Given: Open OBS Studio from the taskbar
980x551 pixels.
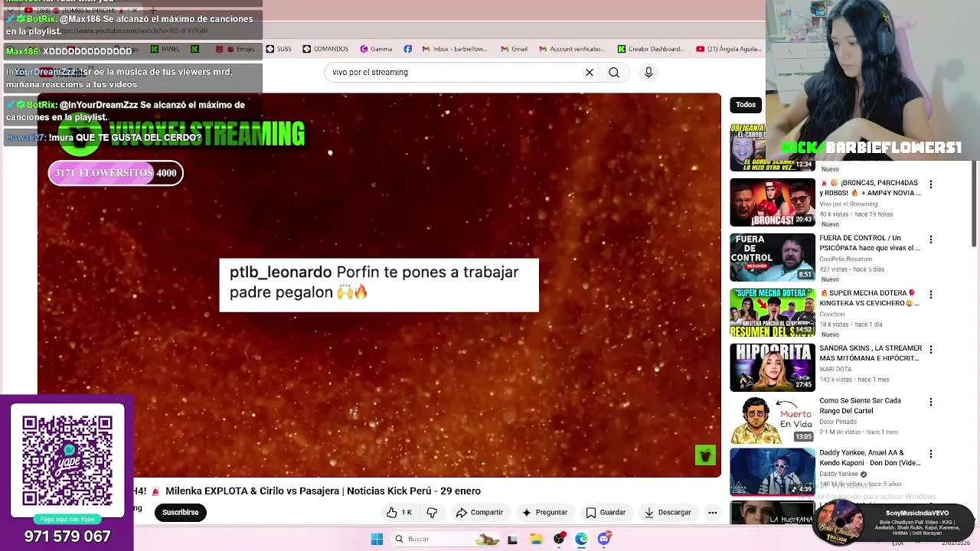Looking at the screenshot, I should pos(559,539).
